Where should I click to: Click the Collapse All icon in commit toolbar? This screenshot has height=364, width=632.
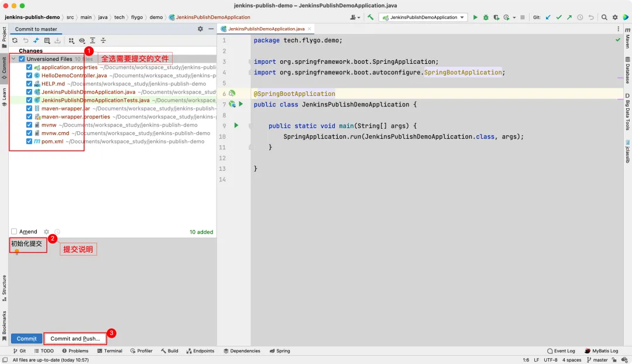pyautogui.click(x=103, y=40)
